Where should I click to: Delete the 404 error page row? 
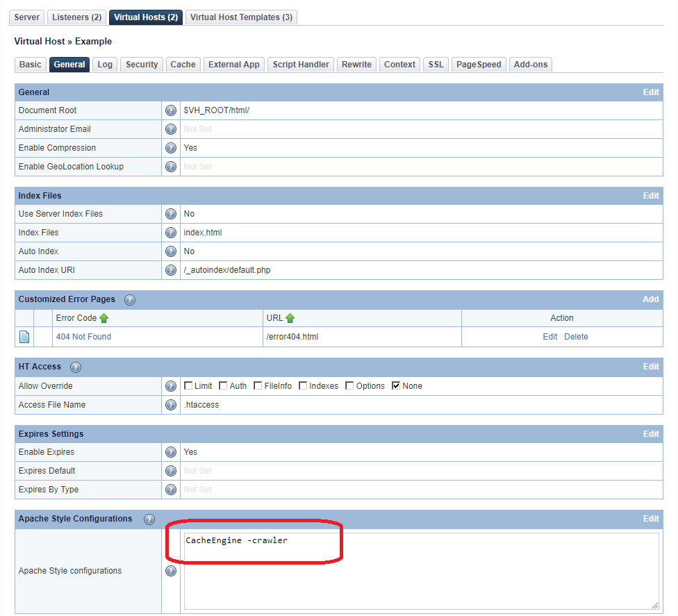click(x=576, y=337)
